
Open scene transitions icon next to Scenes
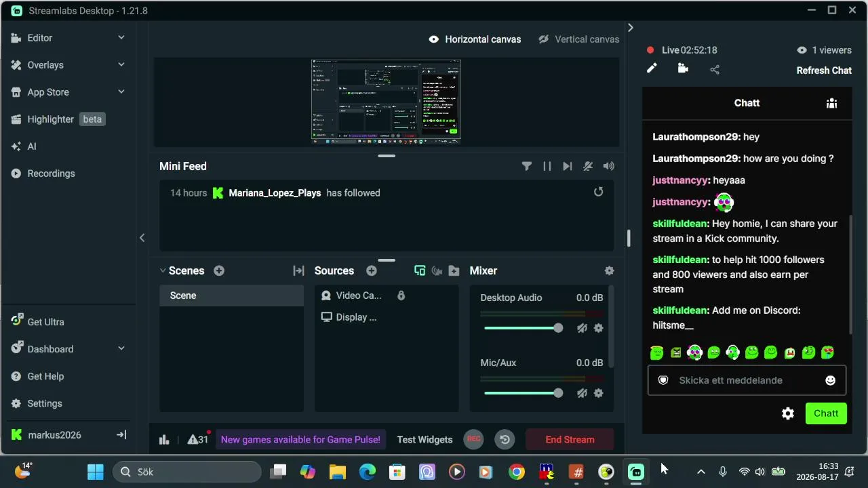click(x=298, y=270)
